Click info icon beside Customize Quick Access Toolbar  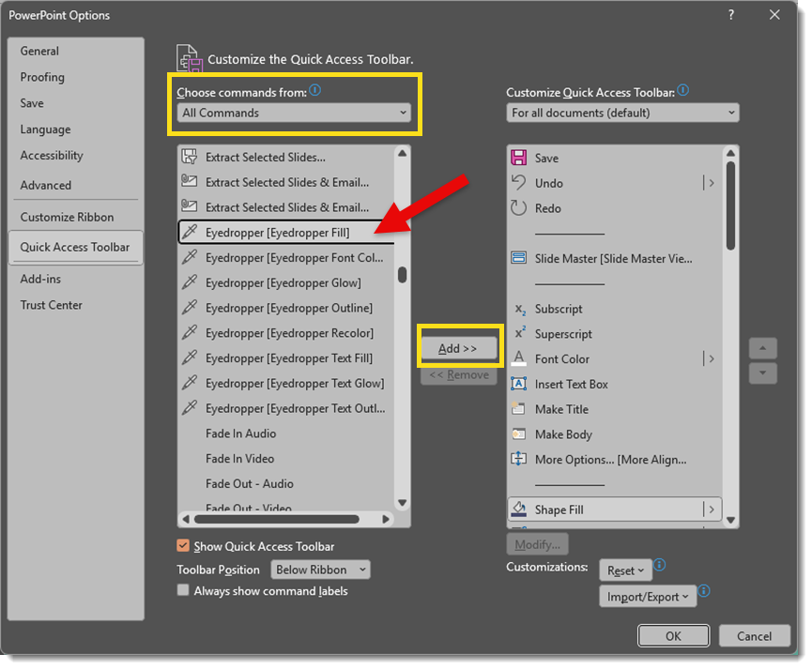pyautogui.click(x=683, y=91)
